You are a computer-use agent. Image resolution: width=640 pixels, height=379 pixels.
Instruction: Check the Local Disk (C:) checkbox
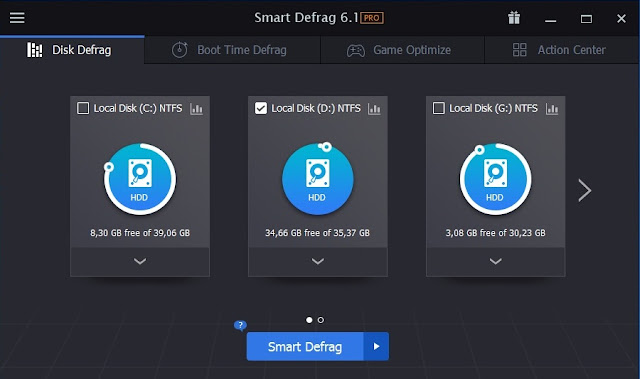83,108
